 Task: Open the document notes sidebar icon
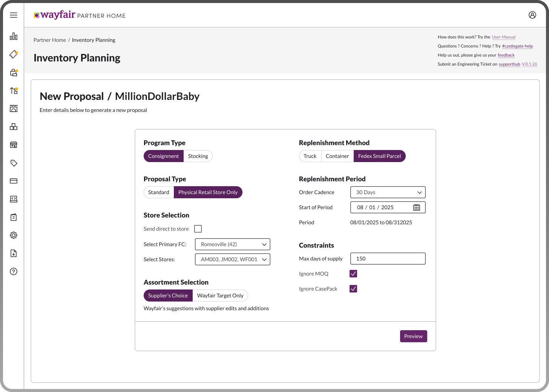click(14, 217)
